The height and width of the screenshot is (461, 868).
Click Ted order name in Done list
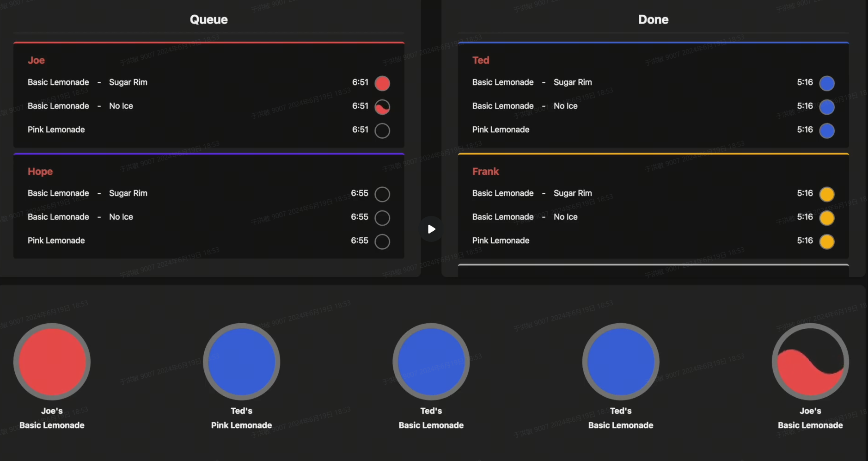[x=481, y=60]
